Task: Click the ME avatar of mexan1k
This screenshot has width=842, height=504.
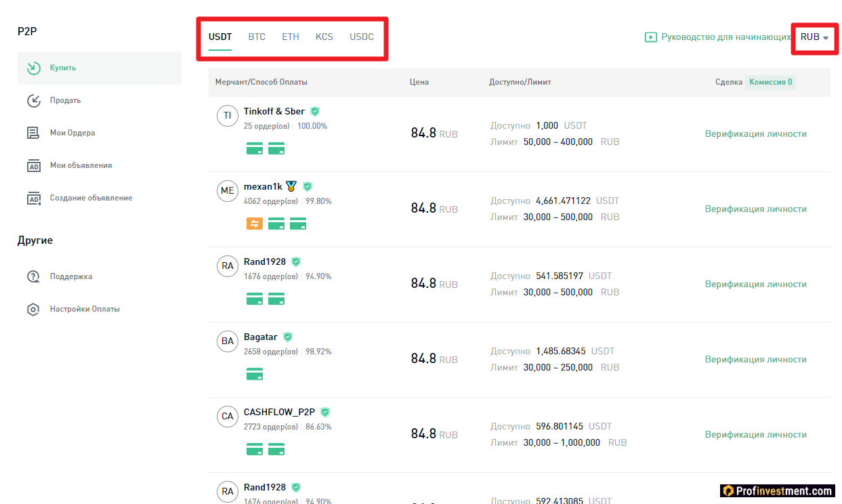Action: (x=228, y=190)
